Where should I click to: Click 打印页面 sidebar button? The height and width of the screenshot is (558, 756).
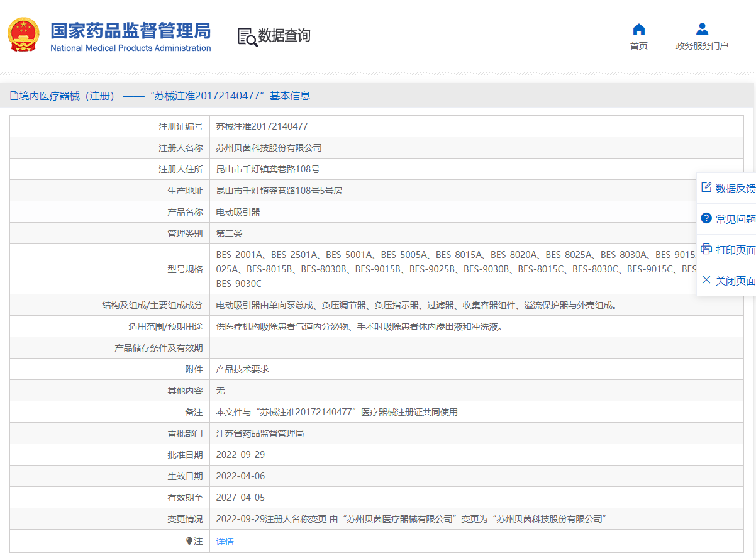point(726,250)
